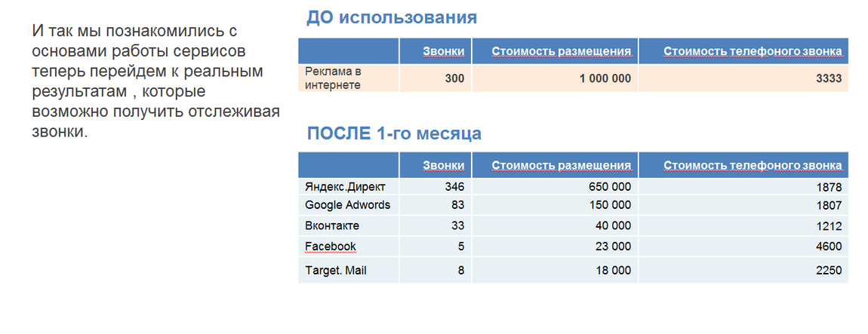This screenshot has width=868, height=334.
Task: Click "Звонки" header in the ПОСЛЕ 1-го месяца table
Action: click(x=443, y=165)
